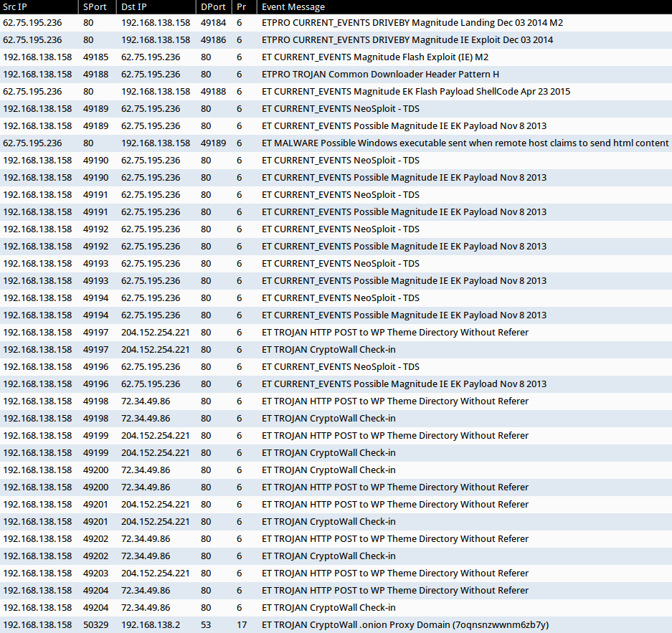Viewport: 672px width, 633px height.
Task: Click Src IP 62.75.195.236 in Magnitude Landing row
Action: [x=32, y=23]
